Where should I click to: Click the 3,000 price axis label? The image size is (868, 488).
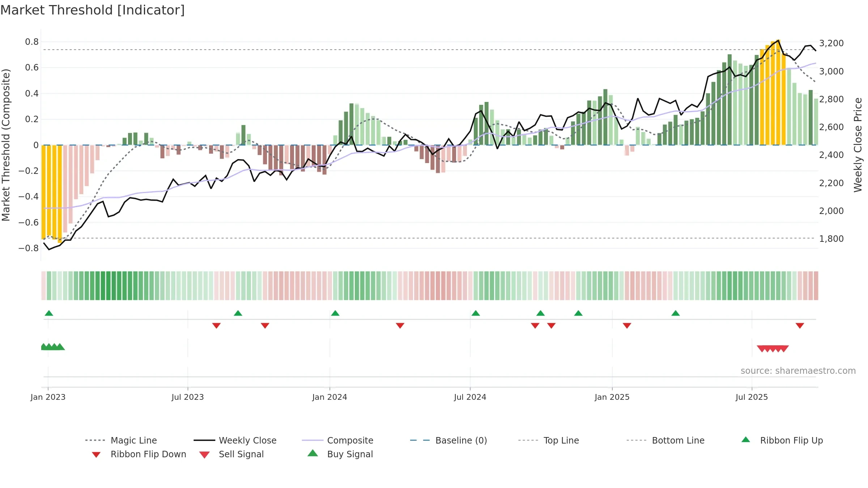tap(831, 71)
